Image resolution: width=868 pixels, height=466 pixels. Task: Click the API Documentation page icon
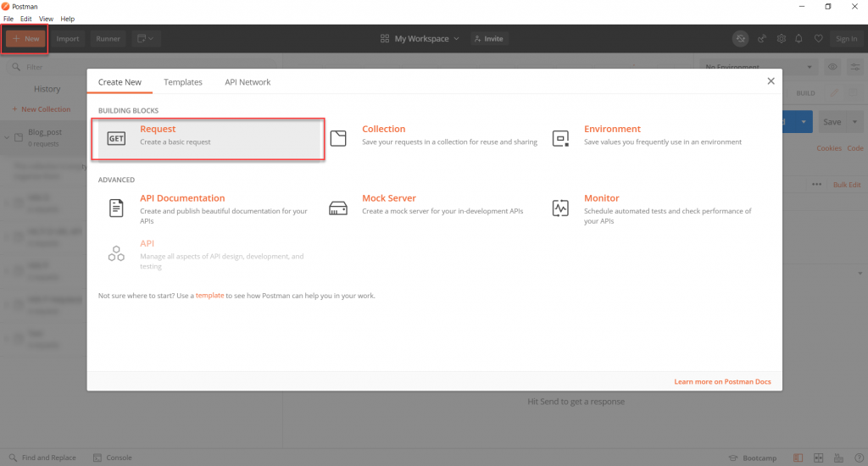click(x=116, y=208)
